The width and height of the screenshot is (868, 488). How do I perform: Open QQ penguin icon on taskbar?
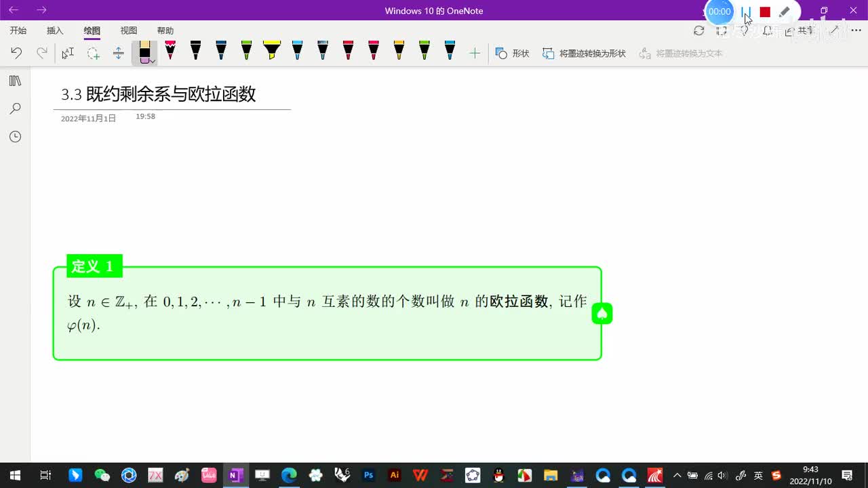(x=498, y=475)
